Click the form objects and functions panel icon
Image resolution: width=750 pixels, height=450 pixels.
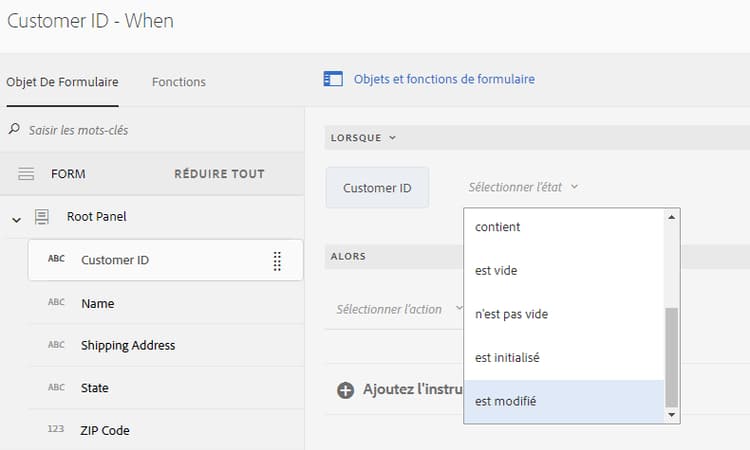click(x=333, y=79)
